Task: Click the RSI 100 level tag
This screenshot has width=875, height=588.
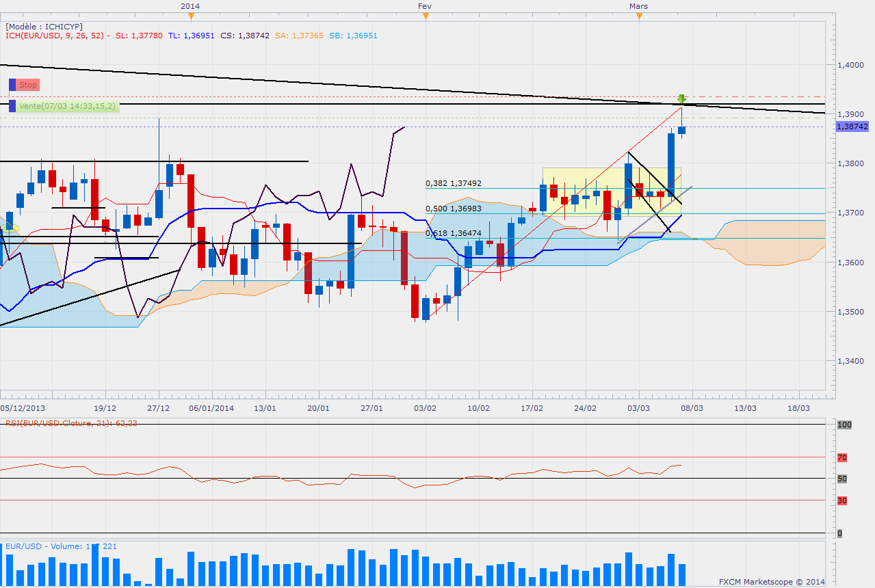Action: pyautogui.click(x=844, y=425)
